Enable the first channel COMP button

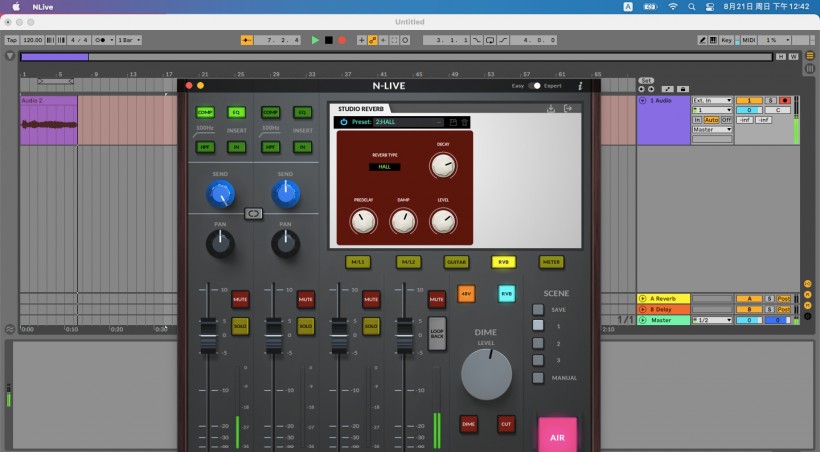[205, 112]
